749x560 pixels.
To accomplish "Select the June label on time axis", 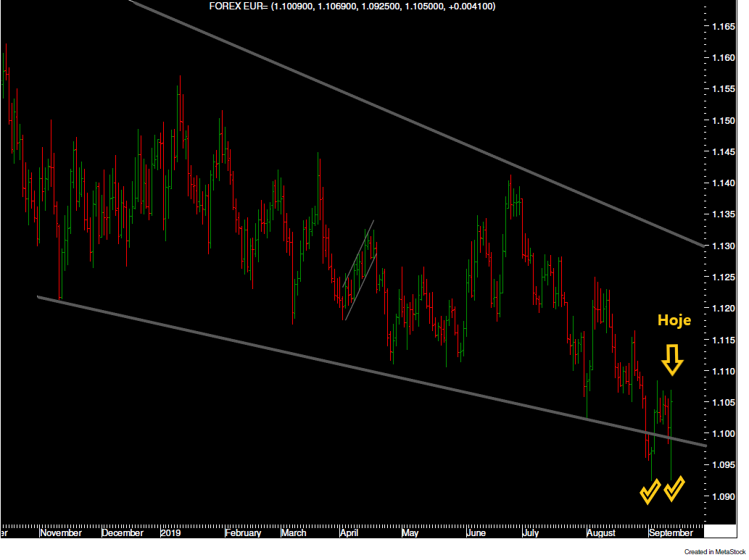I will pyautogui.click(x=476, y=532).
